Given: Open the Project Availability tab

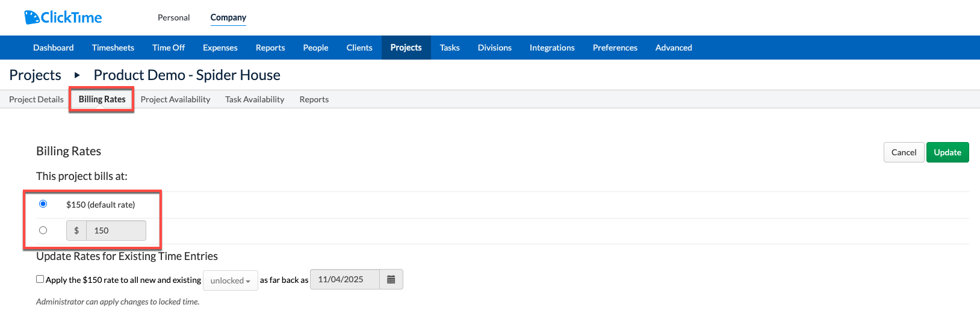Looking at the screenshot, I should (x=176, y=99).
